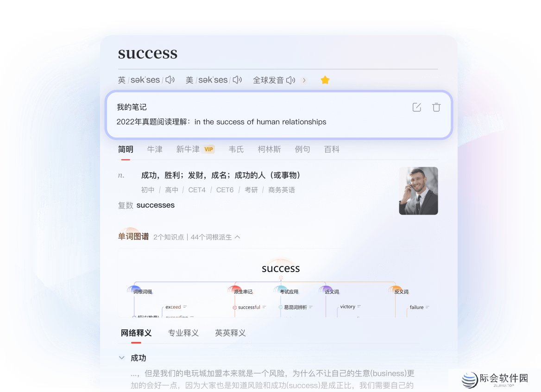541x392 pixels.
Task: Click the failure antonym link
Action: click(x=417, y=307)
